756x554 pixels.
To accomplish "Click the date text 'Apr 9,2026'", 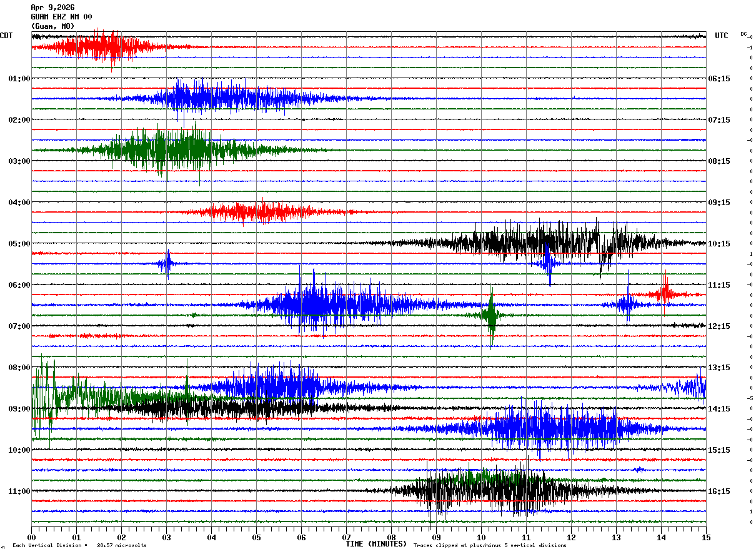I will [x=52, y=8].
